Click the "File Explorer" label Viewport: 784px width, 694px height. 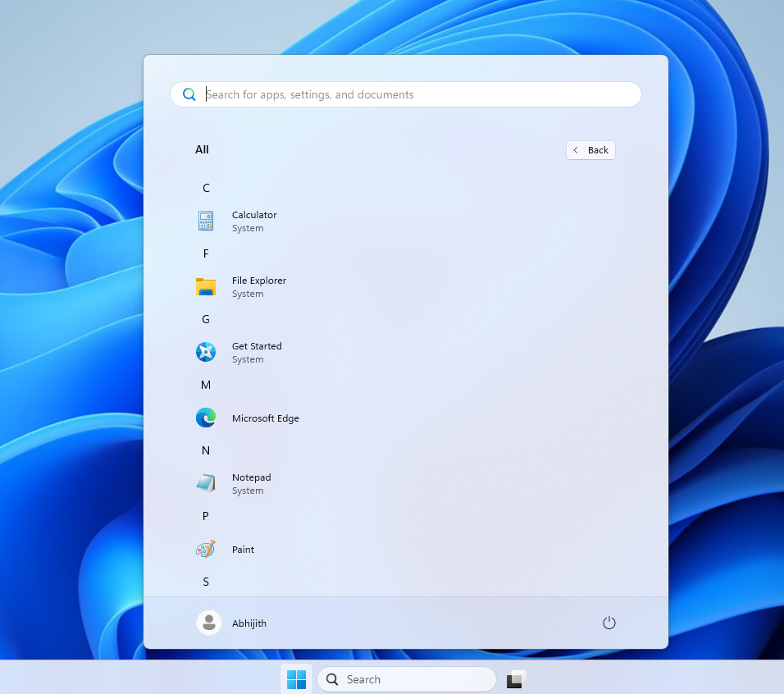pyautogui.click(x=259, y=281)
